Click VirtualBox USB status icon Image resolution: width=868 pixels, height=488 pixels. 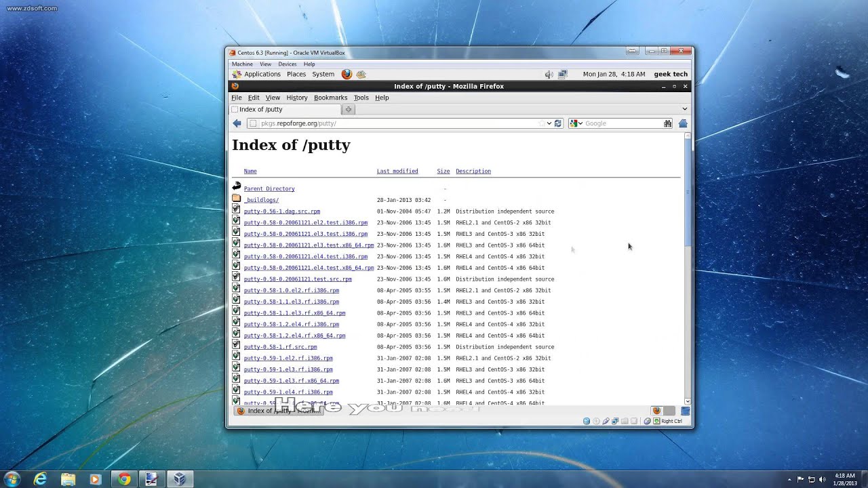(606, 421)
